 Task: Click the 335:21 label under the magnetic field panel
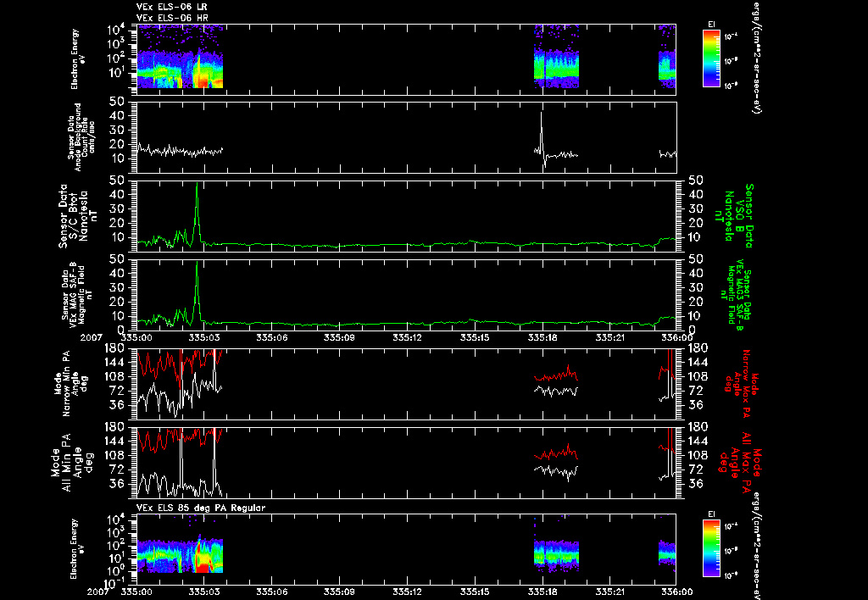pos(610,337)
